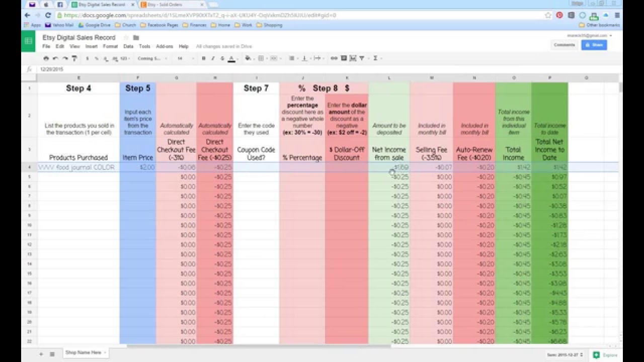
Task: Bookmark this page with the star icon
Action: (x=548, y=16)
